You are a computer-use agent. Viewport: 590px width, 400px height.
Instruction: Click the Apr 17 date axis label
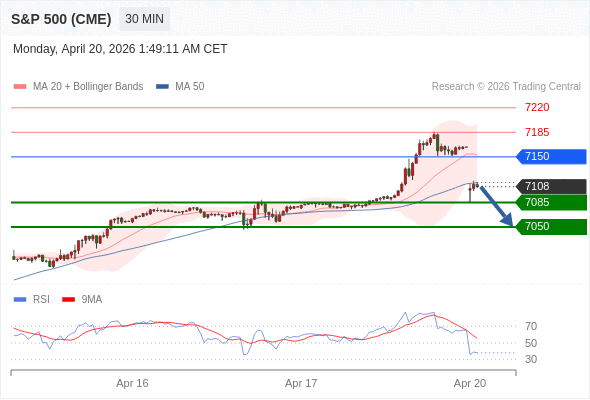pyautogui.click(x=301, y=383)
